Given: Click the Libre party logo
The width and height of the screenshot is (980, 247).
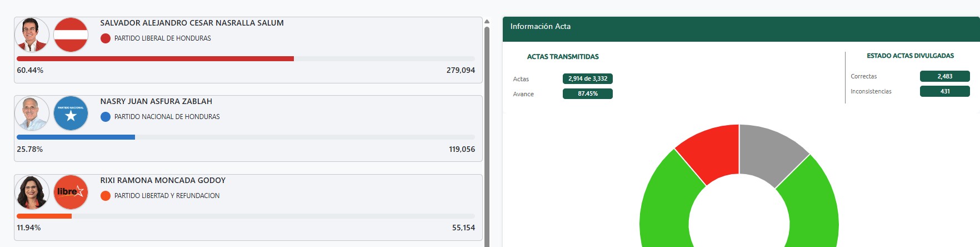Looking at the screenshot, I should tap(71, 192).
